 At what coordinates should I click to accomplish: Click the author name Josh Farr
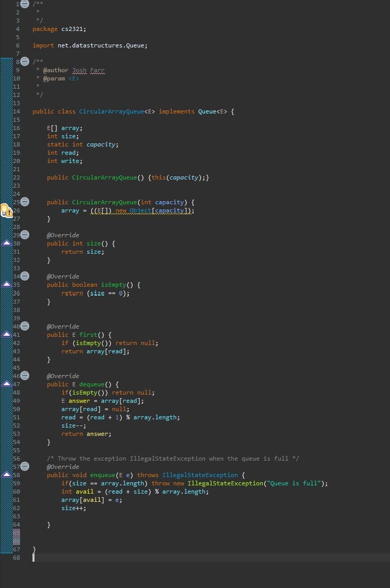89,71
